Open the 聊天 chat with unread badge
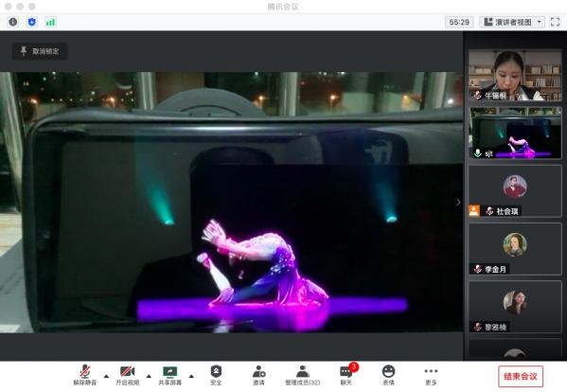This screenshot has height=392, width=567. [x=346, y=375]
